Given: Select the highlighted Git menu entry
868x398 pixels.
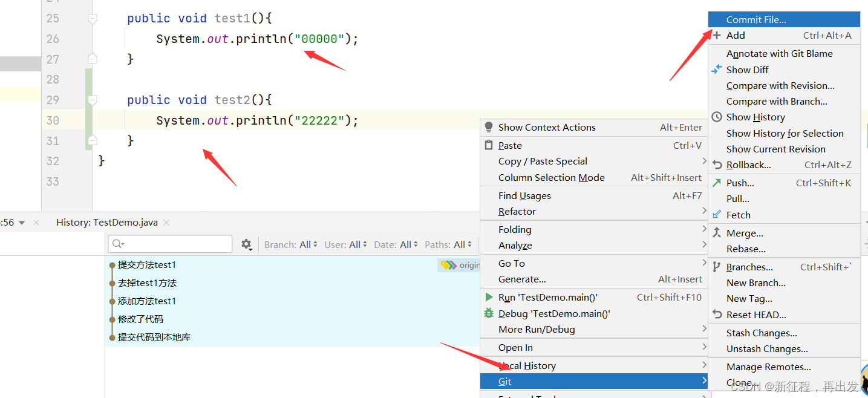Looking at the screenshot, I should pos(593,381).
